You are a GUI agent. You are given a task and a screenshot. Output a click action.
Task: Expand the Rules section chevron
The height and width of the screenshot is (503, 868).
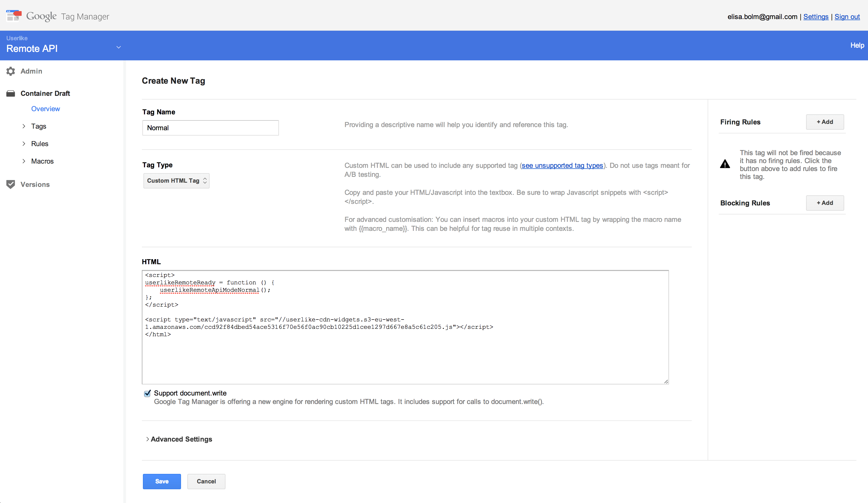tap(24, 144)
